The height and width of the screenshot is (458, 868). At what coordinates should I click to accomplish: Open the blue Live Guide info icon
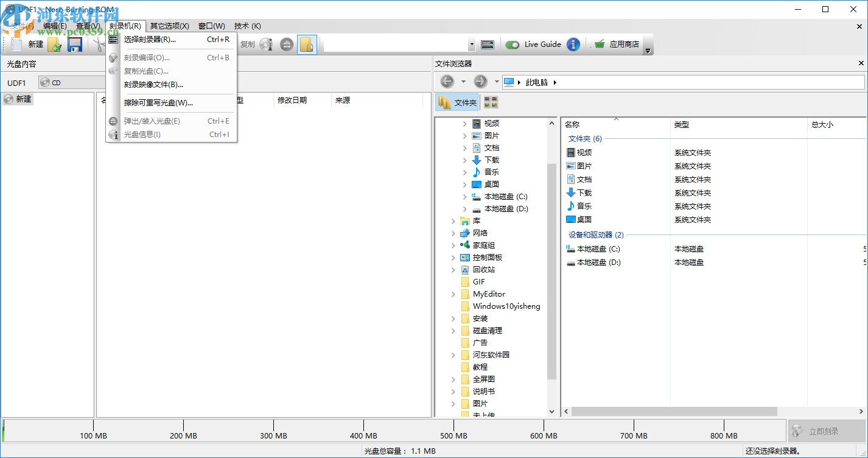click(573, 44)
